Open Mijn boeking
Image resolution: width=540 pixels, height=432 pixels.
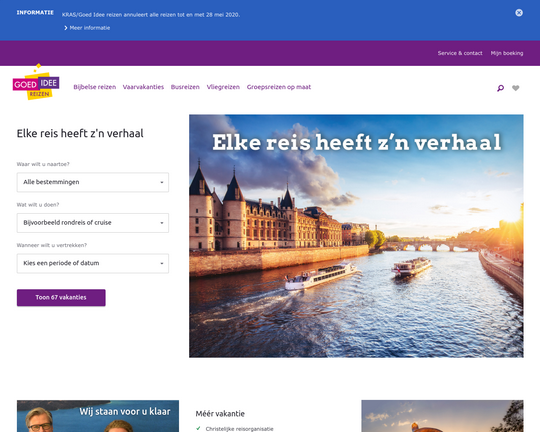pyautogui.click(x=507, y=53)
